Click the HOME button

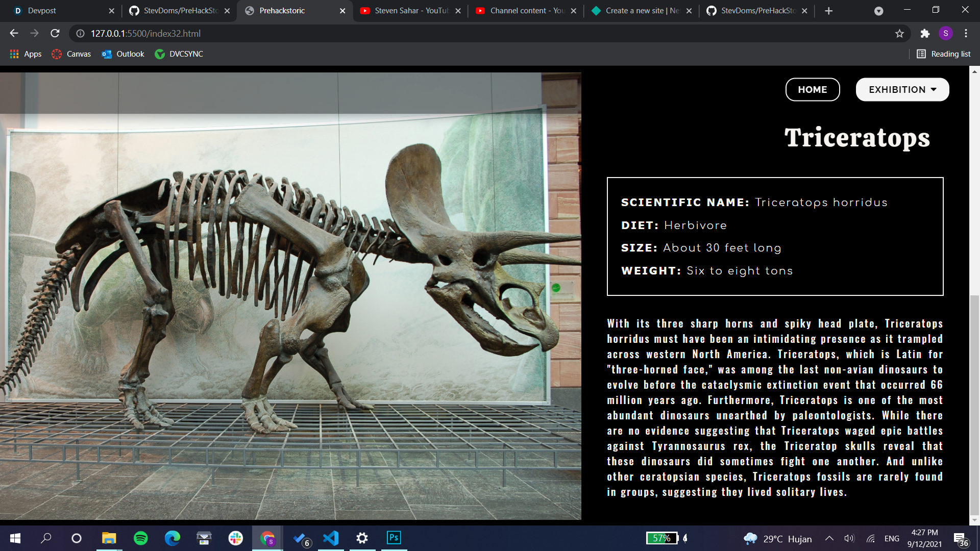pos(812,89)
